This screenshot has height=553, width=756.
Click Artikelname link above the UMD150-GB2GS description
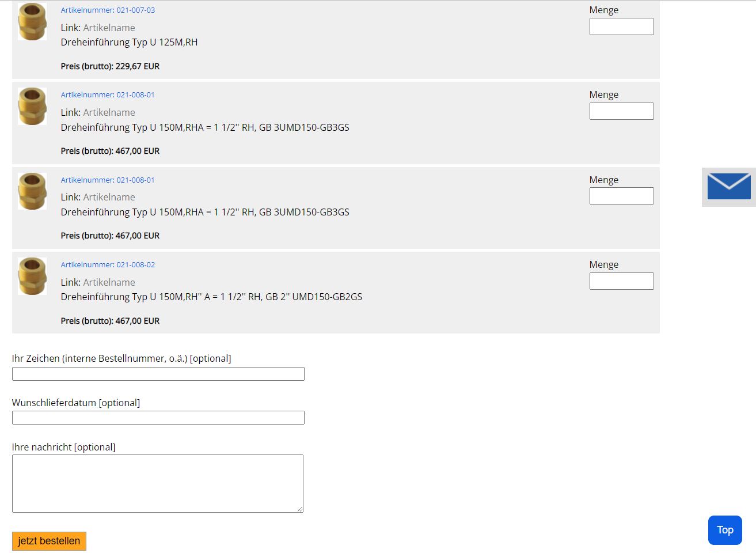[109, 282]
